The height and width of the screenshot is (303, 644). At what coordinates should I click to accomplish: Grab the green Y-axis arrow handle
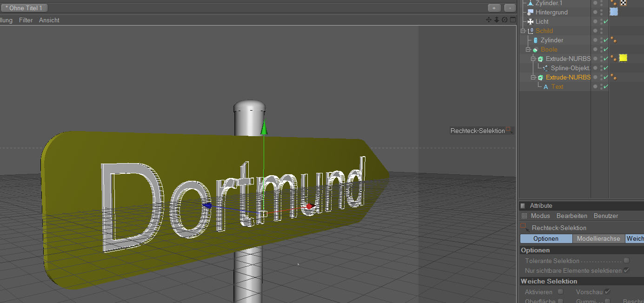pyautogui.click(x=264, y=128)
